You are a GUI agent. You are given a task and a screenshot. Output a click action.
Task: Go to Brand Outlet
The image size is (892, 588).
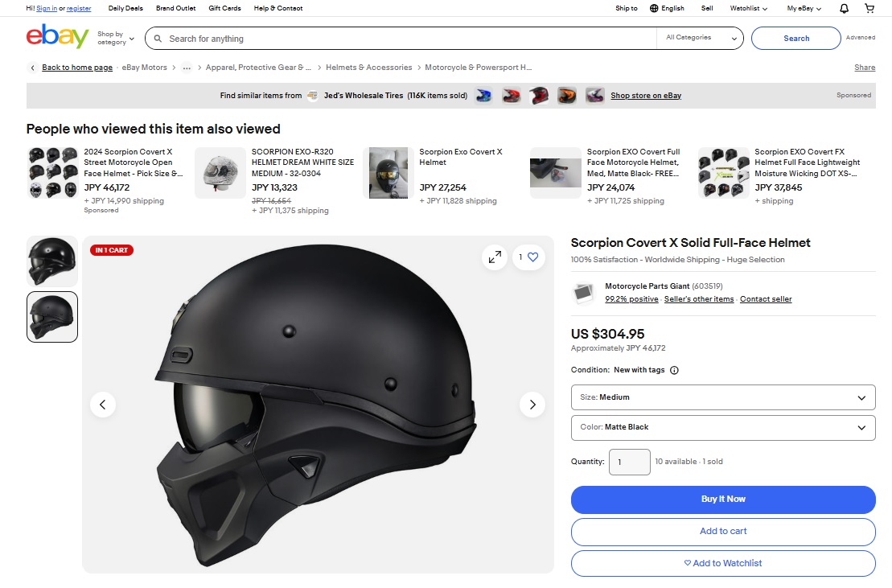(176, 9)
